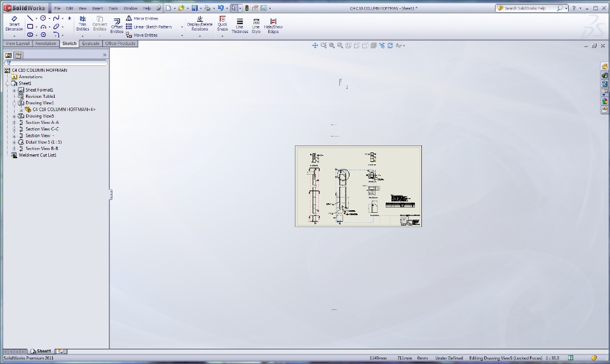The image size is (610, 364).
Task: Pick the Line sketch tool
Action: (30, 18)
